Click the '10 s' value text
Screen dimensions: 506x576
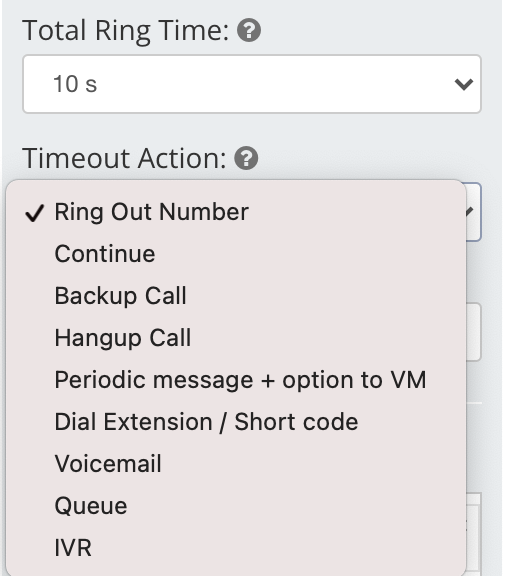pyautogui.click(x=75, y=84)
